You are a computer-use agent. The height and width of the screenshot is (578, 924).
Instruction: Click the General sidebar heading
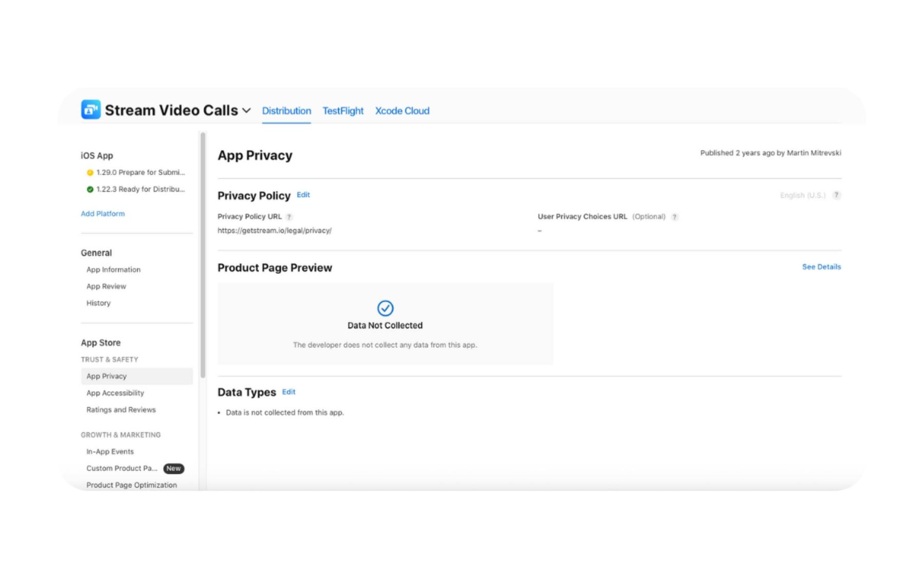click(x=96, y=253)
